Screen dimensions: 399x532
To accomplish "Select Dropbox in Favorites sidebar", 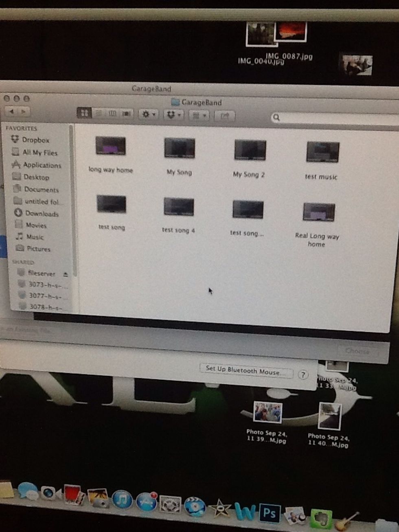I will pos(35,140).
